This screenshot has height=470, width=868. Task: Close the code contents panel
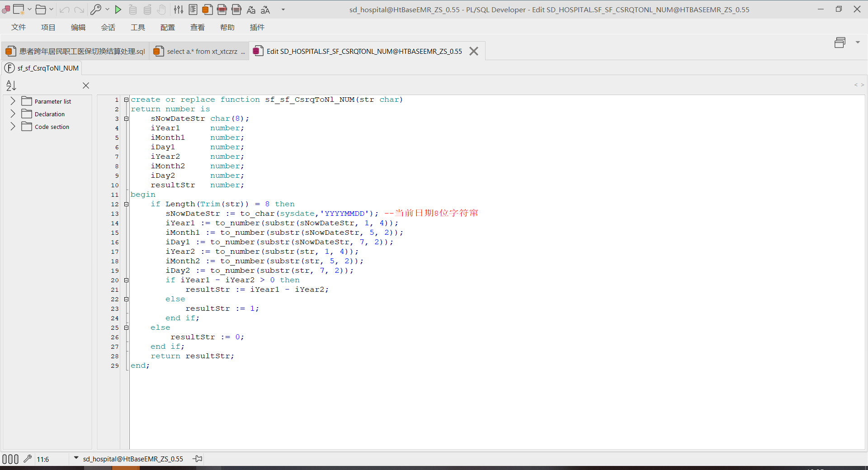pos(86,85)
